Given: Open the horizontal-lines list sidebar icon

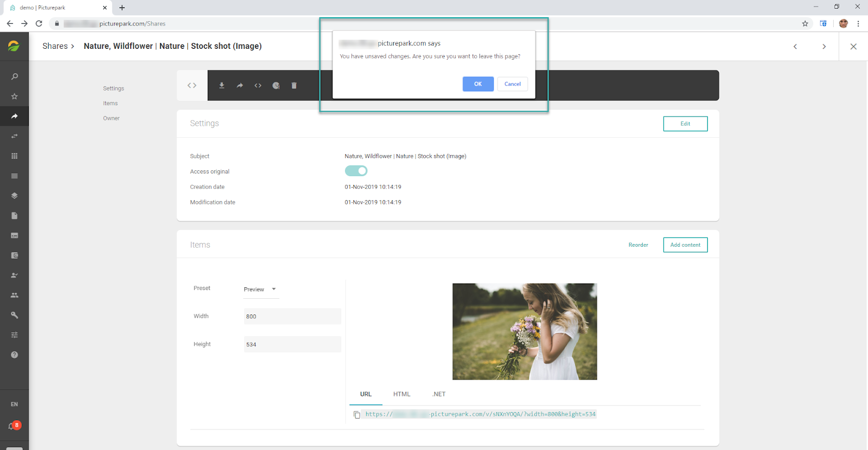Looking at the screenshot, I should [x=15, y=176].
